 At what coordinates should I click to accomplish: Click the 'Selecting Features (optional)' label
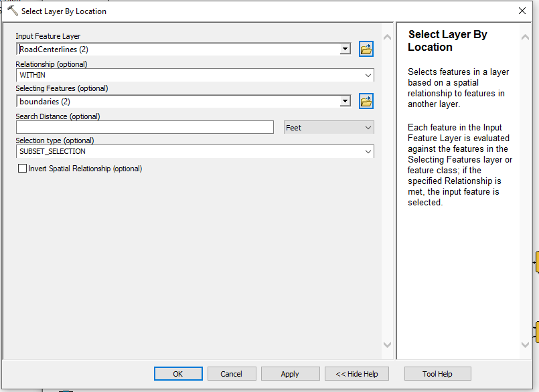pyautogui.click(x=62, y=88)
